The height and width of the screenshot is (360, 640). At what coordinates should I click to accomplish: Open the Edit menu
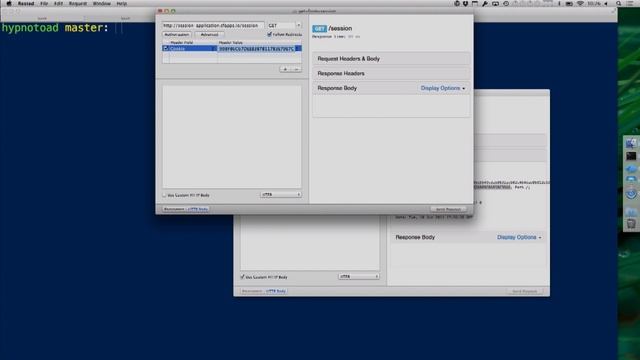tap(58, 3)
